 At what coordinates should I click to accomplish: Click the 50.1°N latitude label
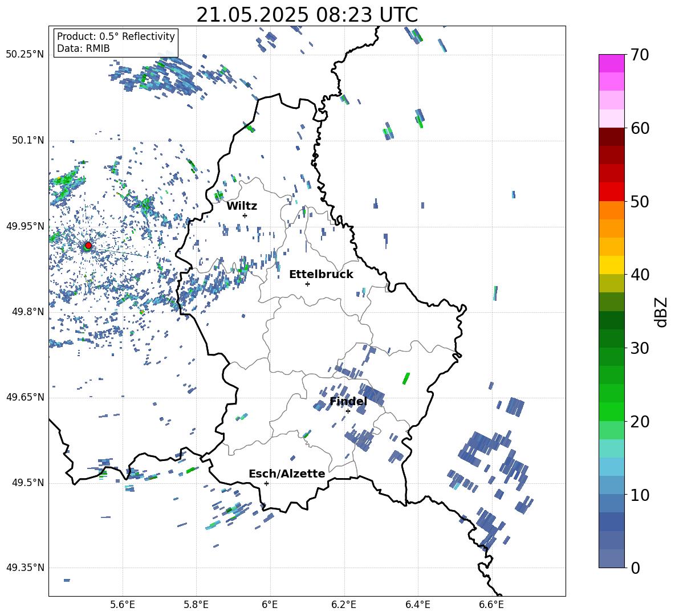(28, 140)
